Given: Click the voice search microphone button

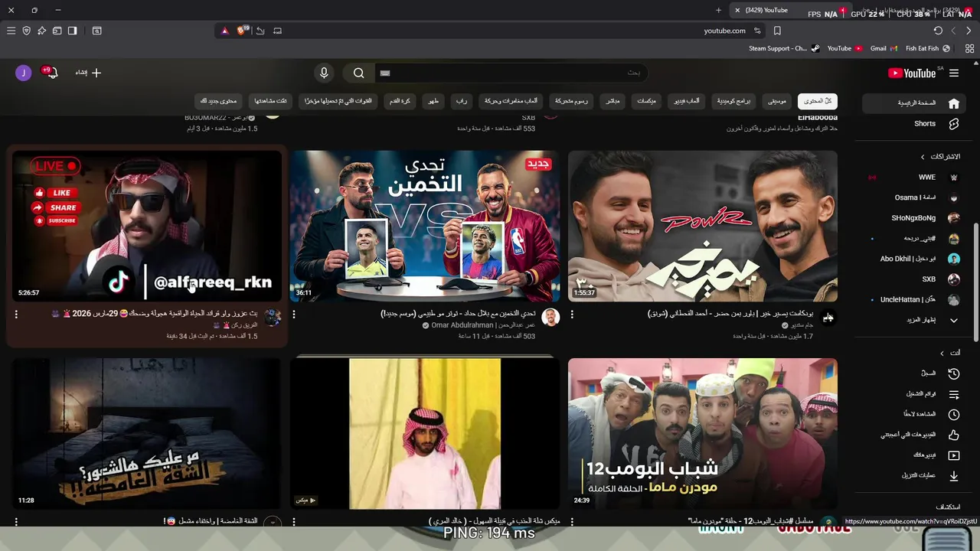Looking at the screenshot, I should point(324,73).
